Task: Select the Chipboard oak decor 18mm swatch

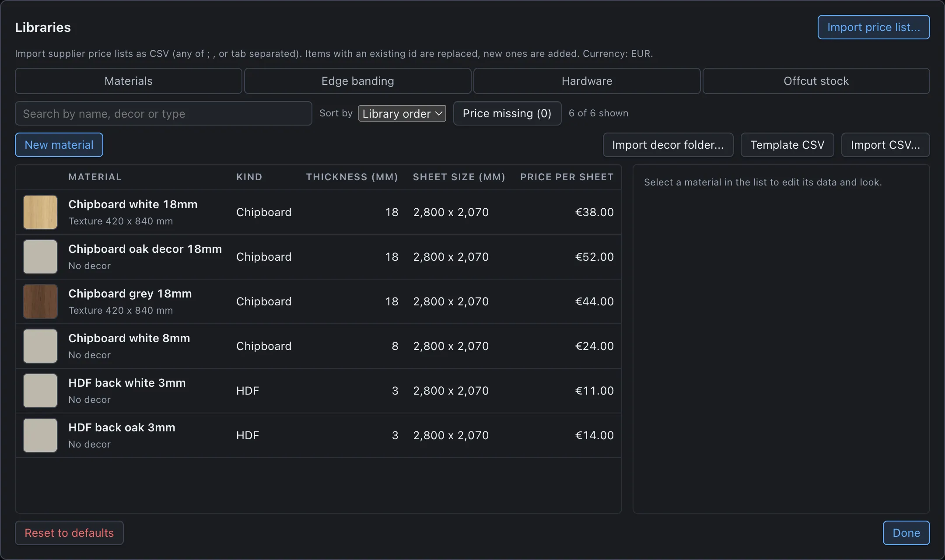Action: (x=40, y=257)
